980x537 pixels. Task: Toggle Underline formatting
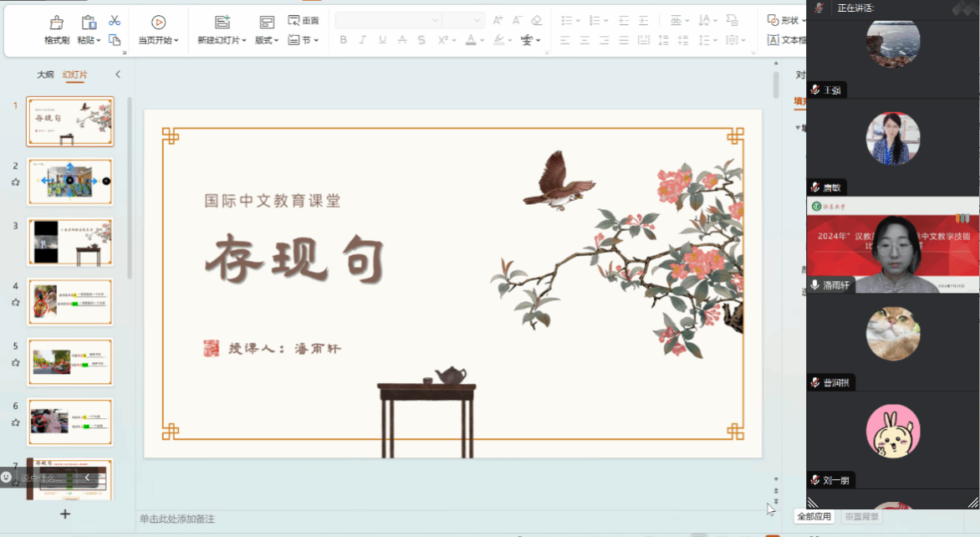(382, 39)
